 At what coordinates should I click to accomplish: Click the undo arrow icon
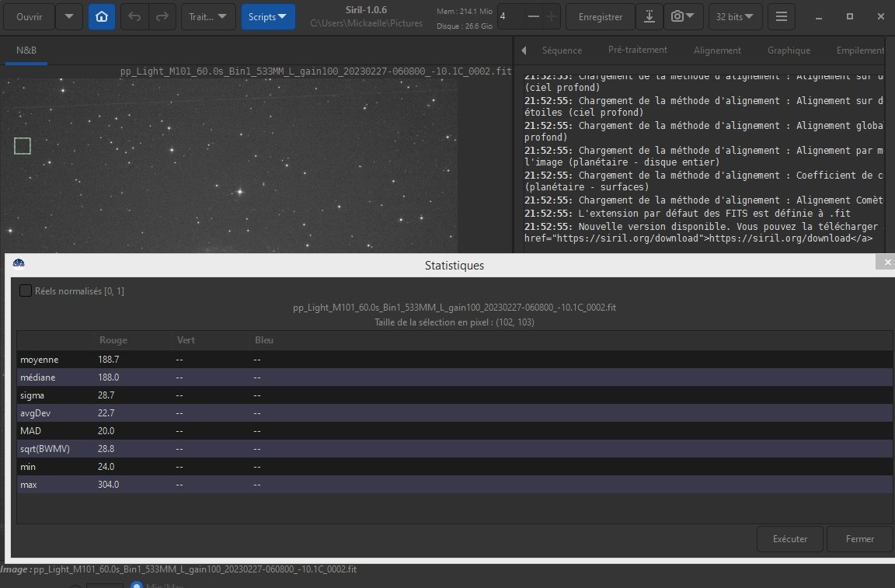(x=134, y=16)
